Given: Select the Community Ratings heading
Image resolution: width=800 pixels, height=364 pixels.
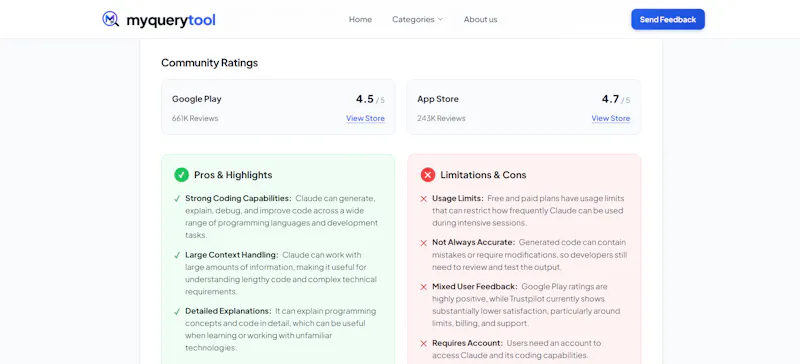Looking at the screenshot, I should click(x=209, y=63).
